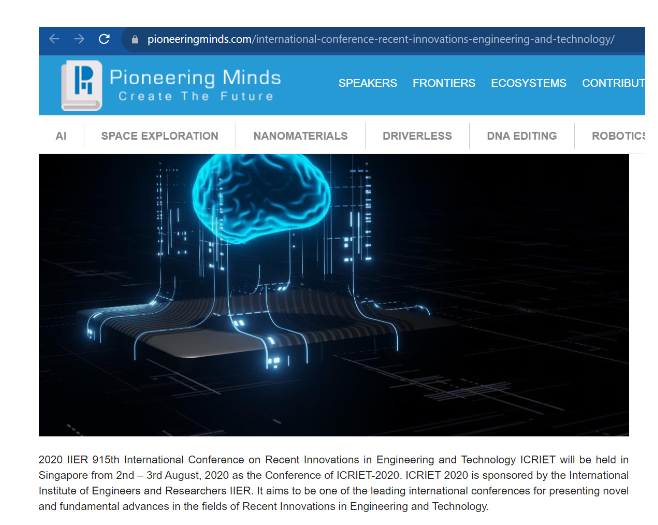This screenshot has width=658, height=525.
Task: Click the glowing brain article image
Action: coord(334,295)
